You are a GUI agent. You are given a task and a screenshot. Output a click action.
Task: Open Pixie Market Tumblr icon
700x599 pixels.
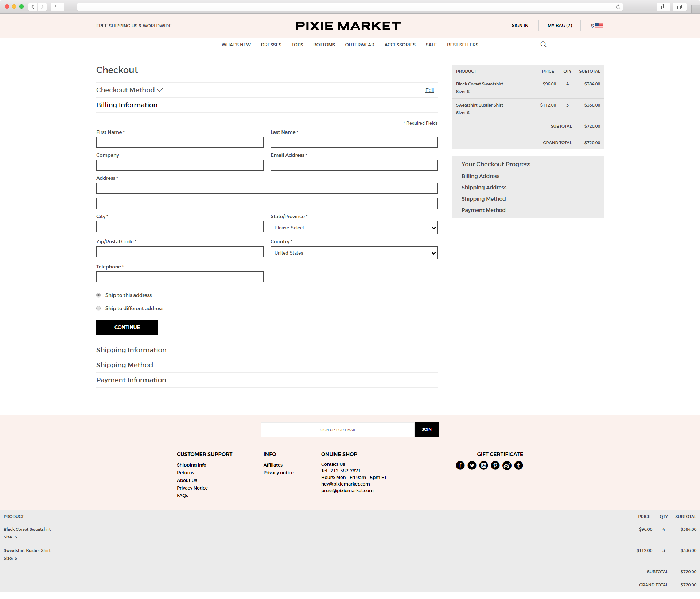tap(518, 465)
